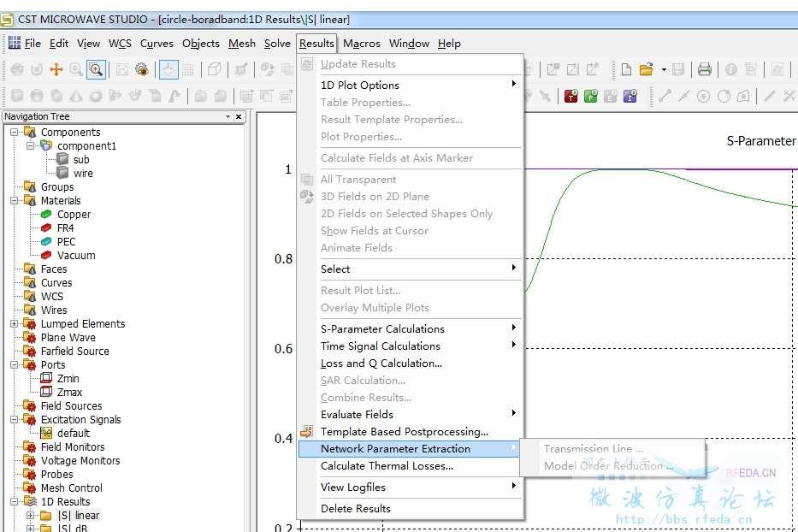798x532 pixels.
Task: Start the Frequency domain solver (green F)
Action: point(591,96)
